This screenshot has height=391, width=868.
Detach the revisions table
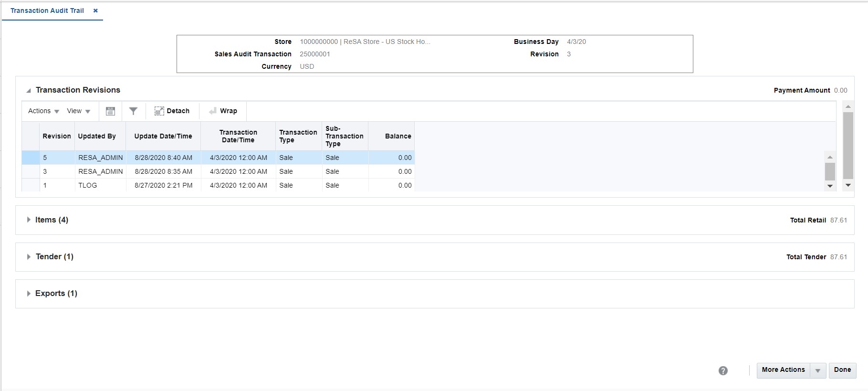pos(172,111)
